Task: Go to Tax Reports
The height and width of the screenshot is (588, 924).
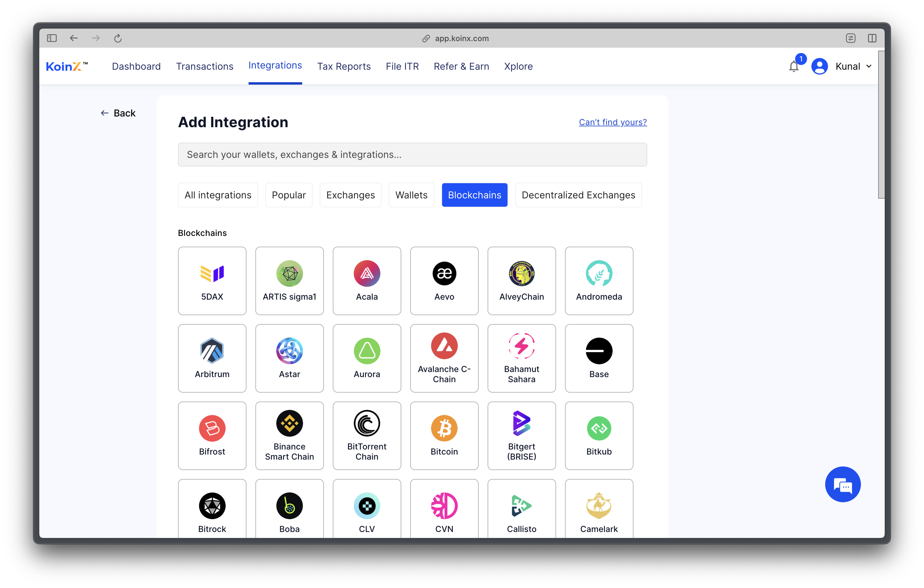Action: (344, 66)
